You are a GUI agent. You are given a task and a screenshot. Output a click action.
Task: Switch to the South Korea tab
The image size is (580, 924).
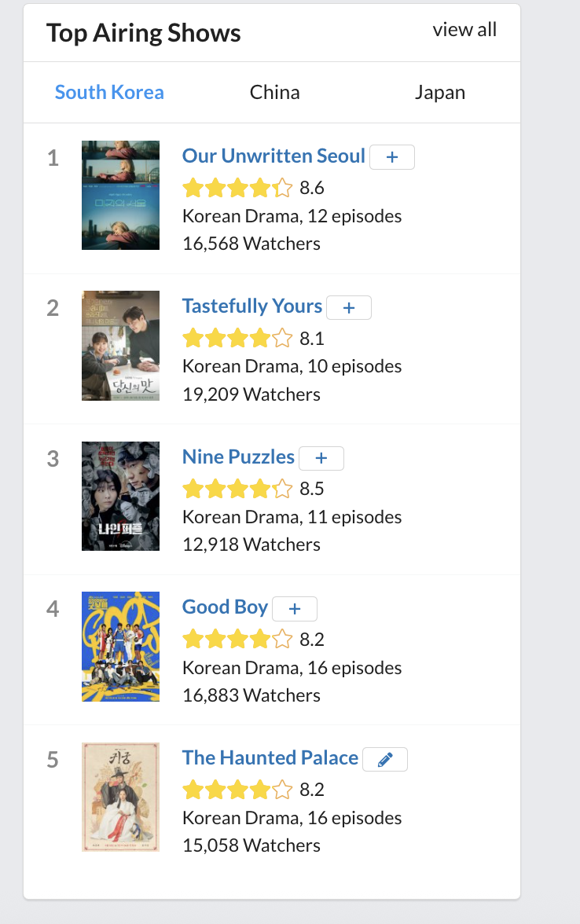coord(109,92)
